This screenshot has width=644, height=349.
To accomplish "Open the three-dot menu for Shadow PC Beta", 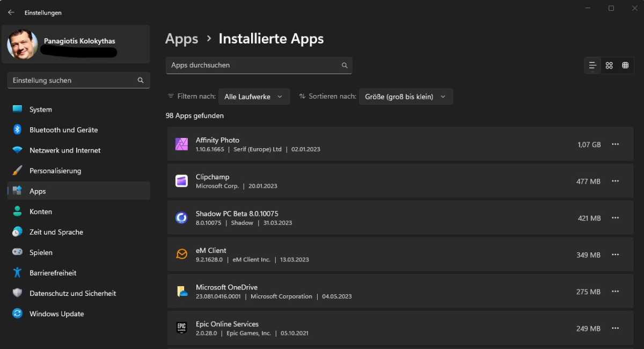I will tap(616, 218).
